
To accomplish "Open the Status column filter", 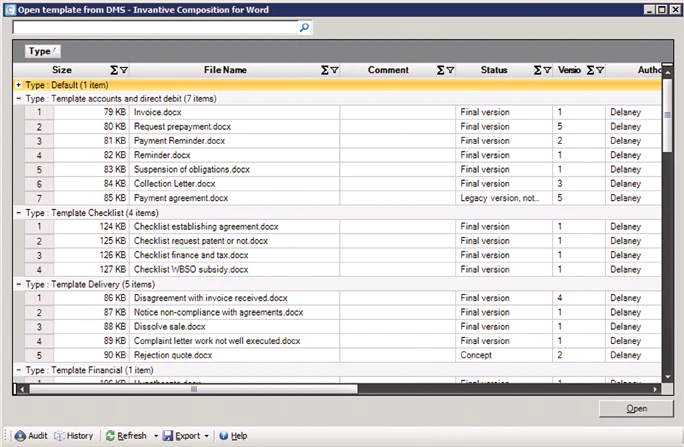I will pos(547,70).
